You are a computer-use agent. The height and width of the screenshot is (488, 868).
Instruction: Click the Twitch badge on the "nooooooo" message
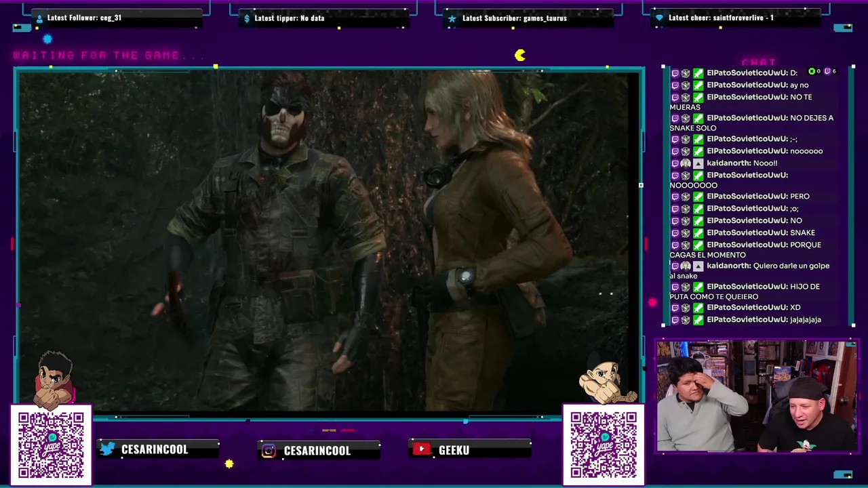(x=675, y=151)
